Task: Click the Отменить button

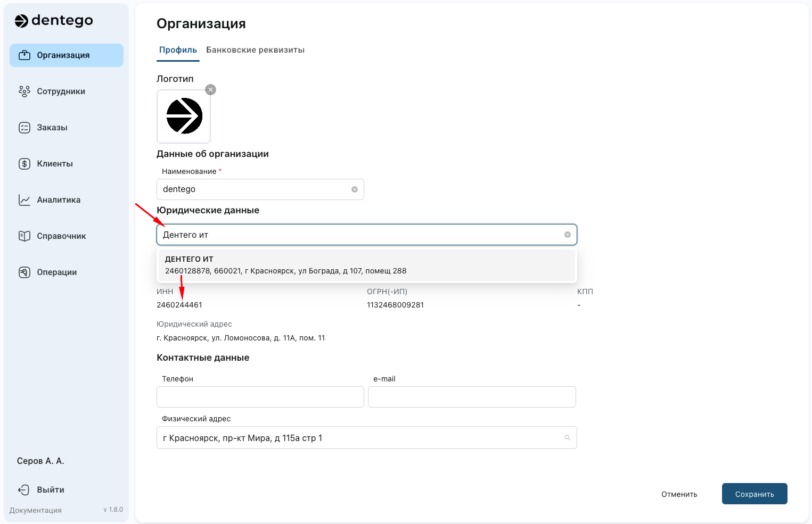Action: pyautogui.click(x=679, y=494)
